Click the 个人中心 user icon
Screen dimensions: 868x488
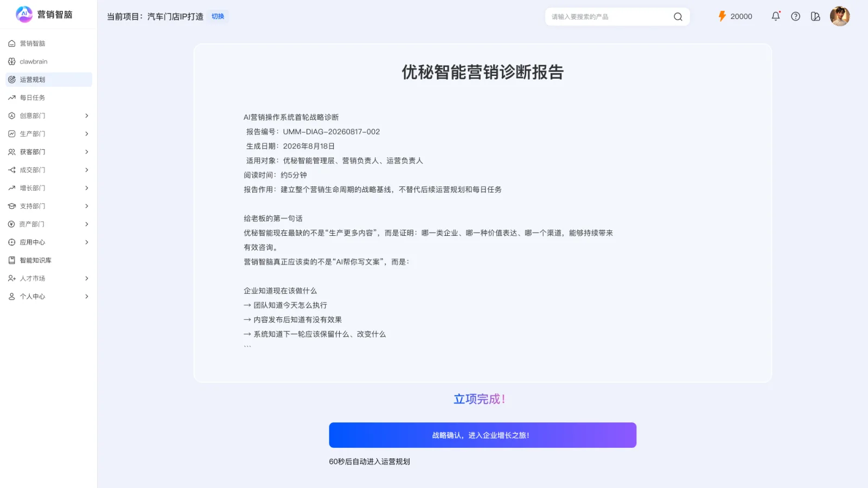(x=12, y=297)
